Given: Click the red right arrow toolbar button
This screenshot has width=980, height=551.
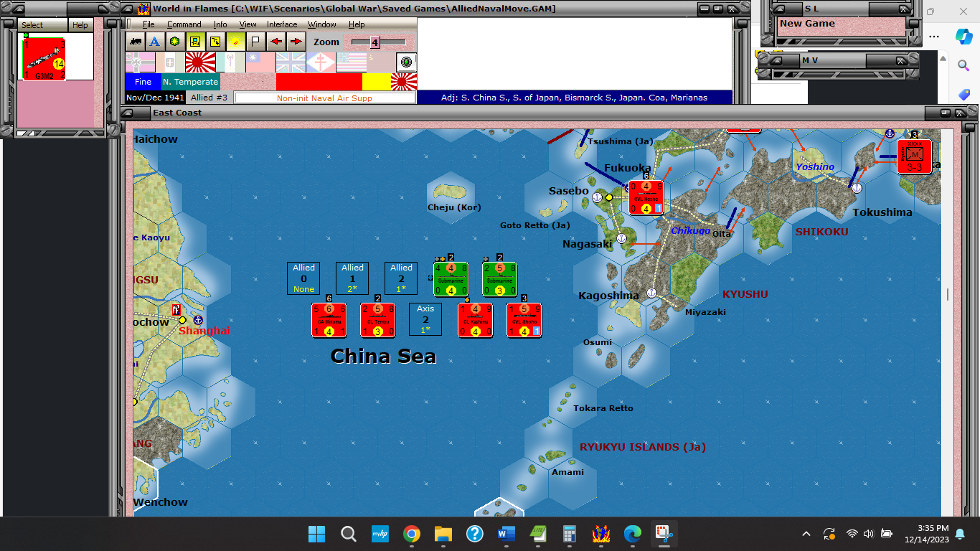Looking at the screenshot, I should [296, 42].
